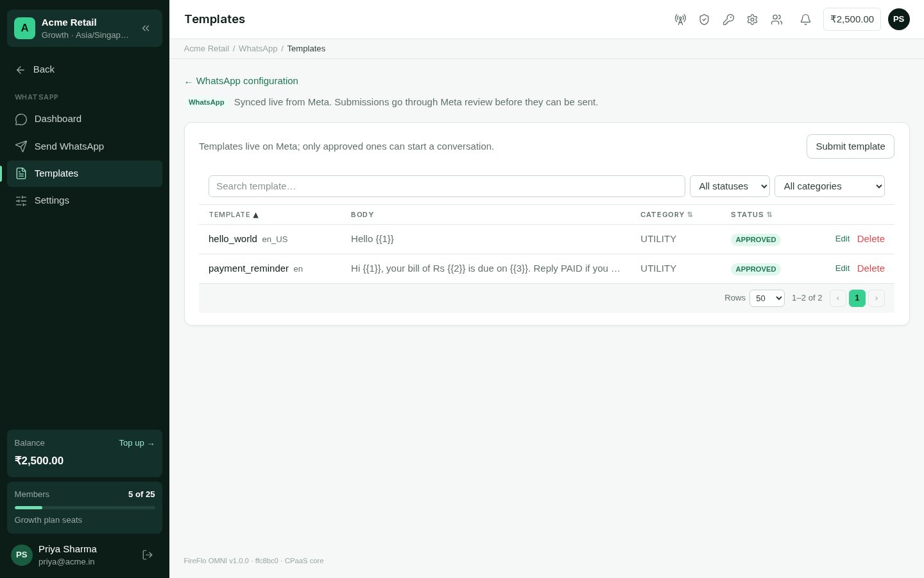Delete the payment_reminder template
This screenshot has height=578, width=924.
[x=871, y=268]
